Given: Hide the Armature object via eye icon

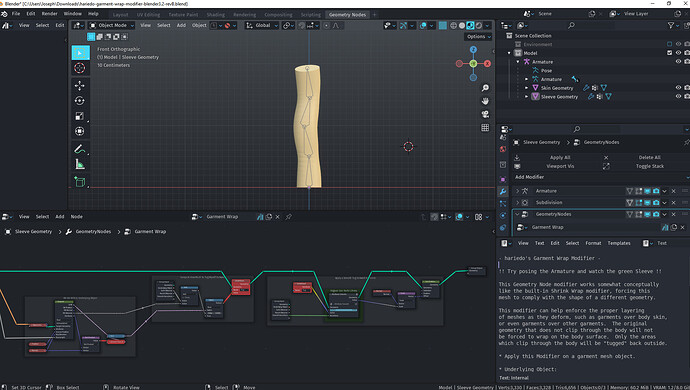Looking at the screenshot, I should click(678, 62).
